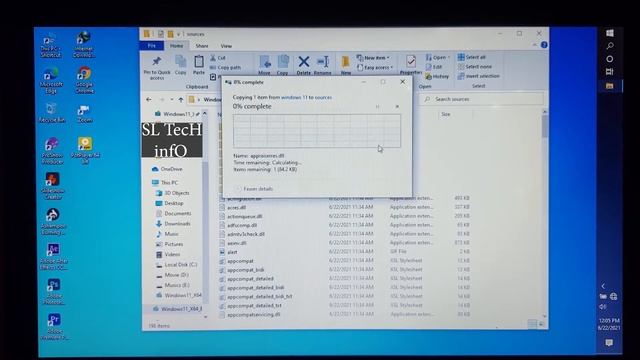Image resolution: width=640 pixels, height=360 pixels.
Task: Click the copy progress graph area
Action: [317, 131]
